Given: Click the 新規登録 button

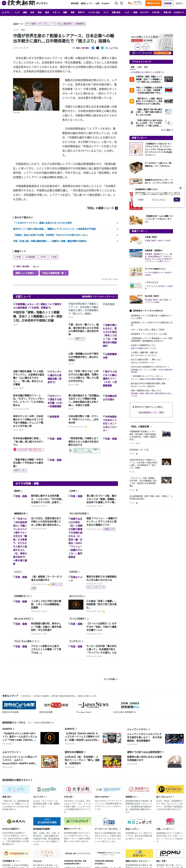Looking at the screenshot, I should 168,3.
